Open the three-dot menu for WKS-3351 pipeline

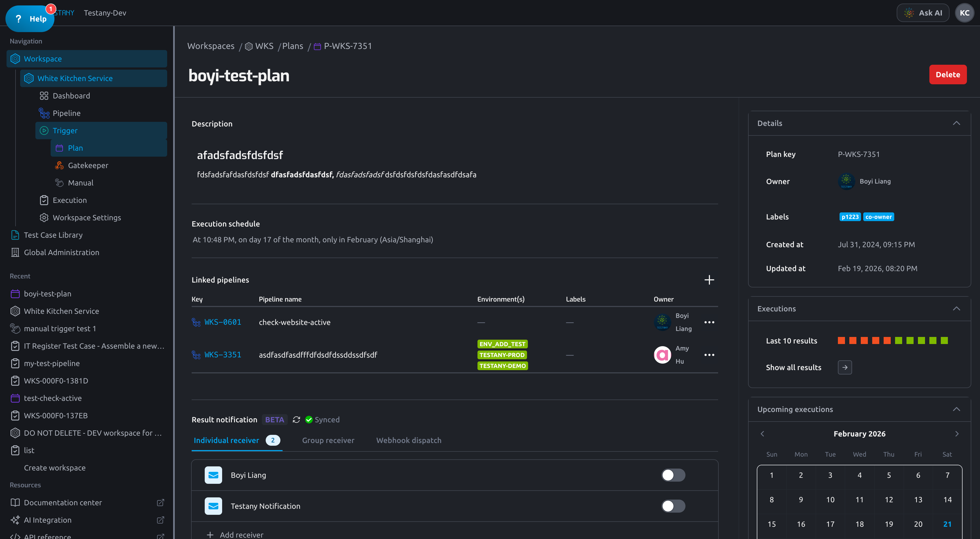709,355
